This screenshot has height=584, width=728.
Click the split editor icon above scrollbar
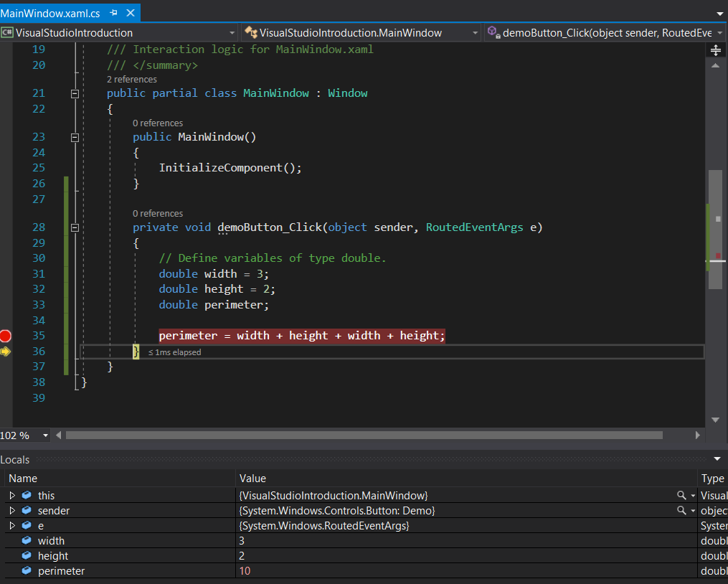point(715,50)
